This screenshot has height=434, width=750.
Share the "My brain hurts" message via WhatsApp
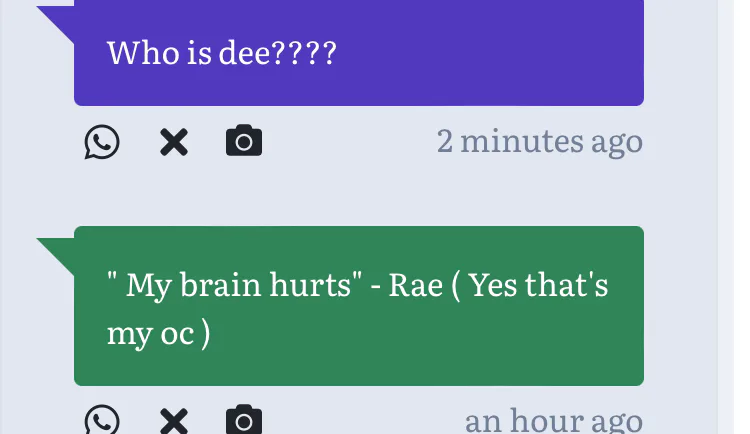(101, 420)
